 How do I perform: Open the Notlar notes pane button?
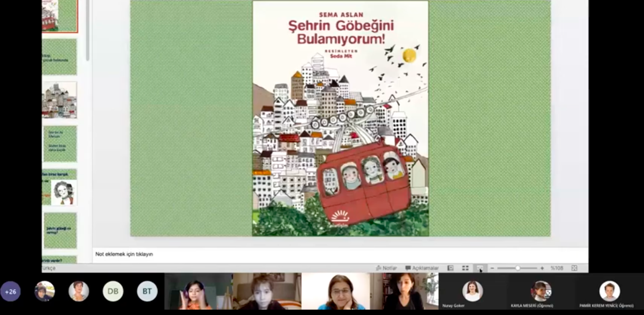click(x=386, y=268)
